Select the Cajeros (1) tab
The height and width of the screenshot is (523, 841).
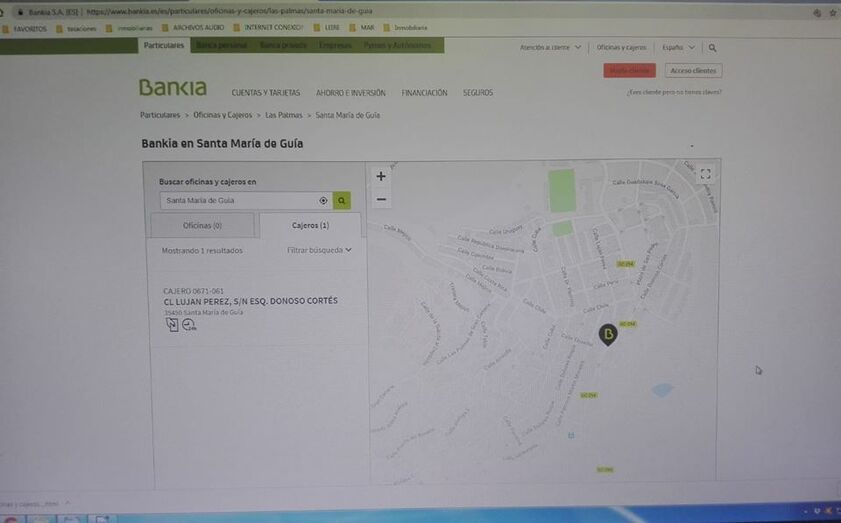(311, 225)
